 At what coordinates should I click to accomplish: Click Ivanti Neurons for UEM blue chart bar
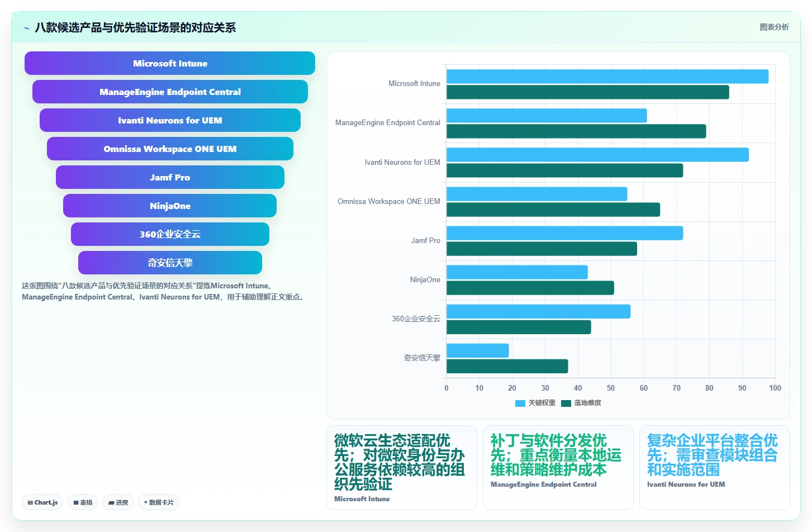[597, 155]
